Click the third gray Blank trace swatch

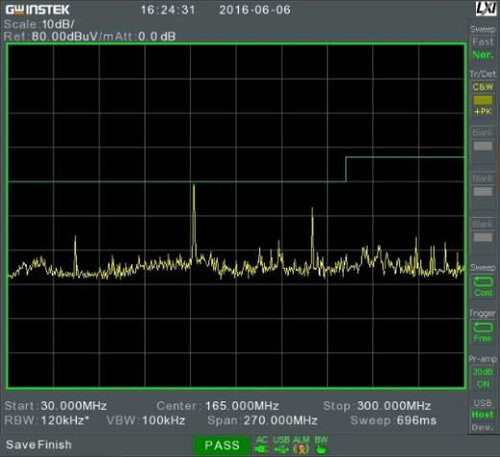(x=483, y=237)
